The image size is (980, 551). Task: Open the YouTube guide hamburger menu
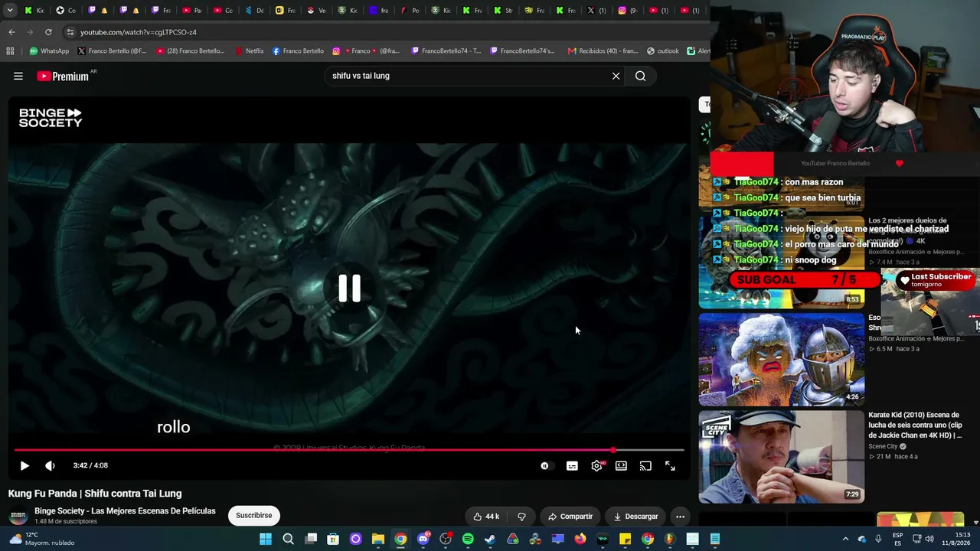pos(18,76)
